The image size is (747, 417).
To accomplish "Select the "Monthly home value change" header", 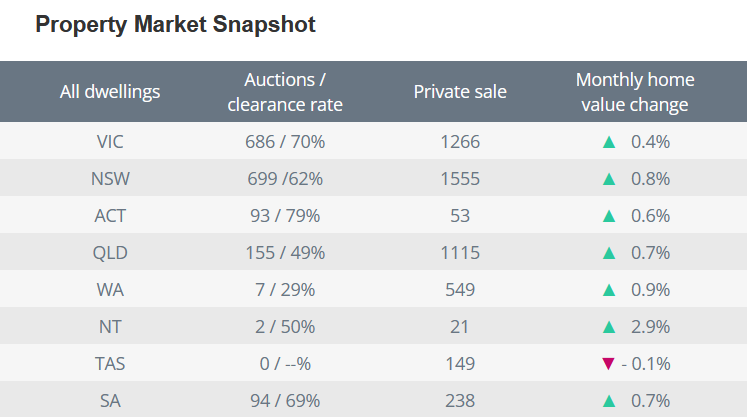I will click(x=635, y=92).
